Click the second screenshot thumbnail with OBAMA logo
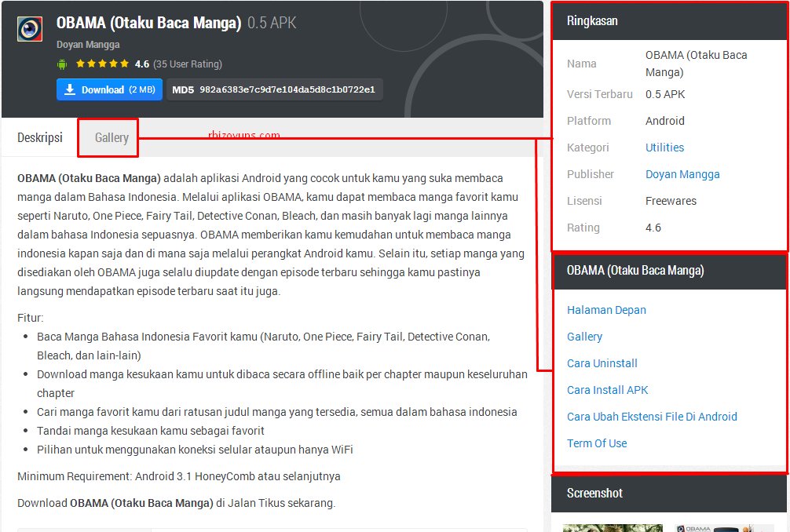Viewport: 790px width, 532px height. pyautogui.click(x=725, y=528)
